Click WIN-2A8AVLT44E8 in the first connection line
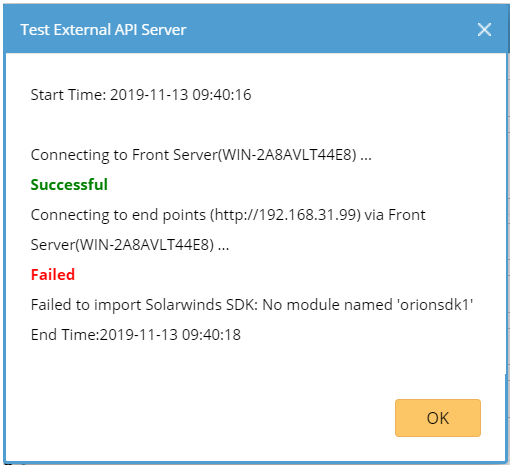Image resolution: width=511 pixels, height=467 pixels. [x=287, y=155]
